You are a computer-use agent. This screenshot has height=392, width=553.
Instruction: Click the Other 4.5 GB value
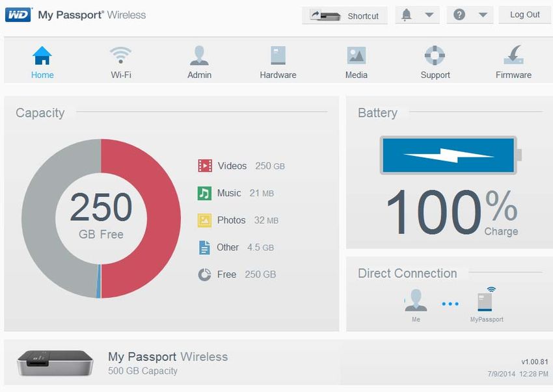[x=260, y=248]
